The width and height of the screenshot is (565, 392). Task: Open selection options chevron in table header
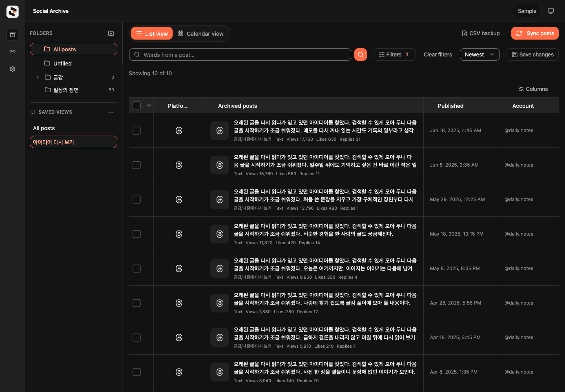click(149, 105)
